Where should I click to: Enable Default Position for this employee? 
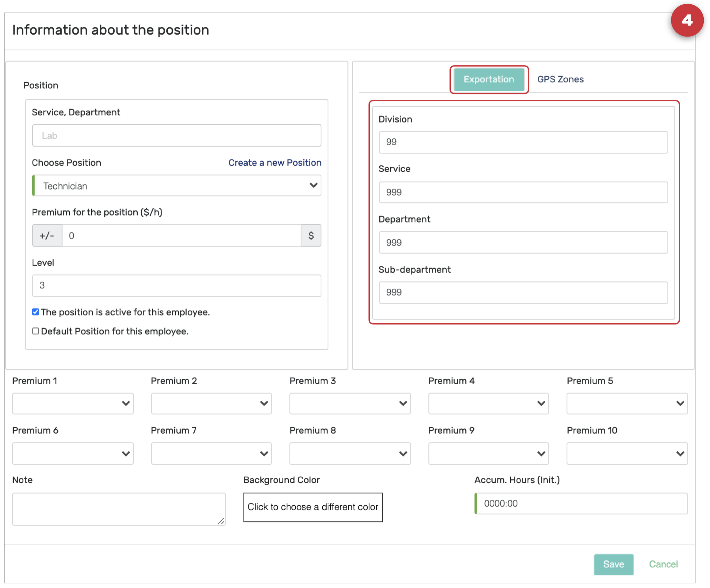point(36,331)
